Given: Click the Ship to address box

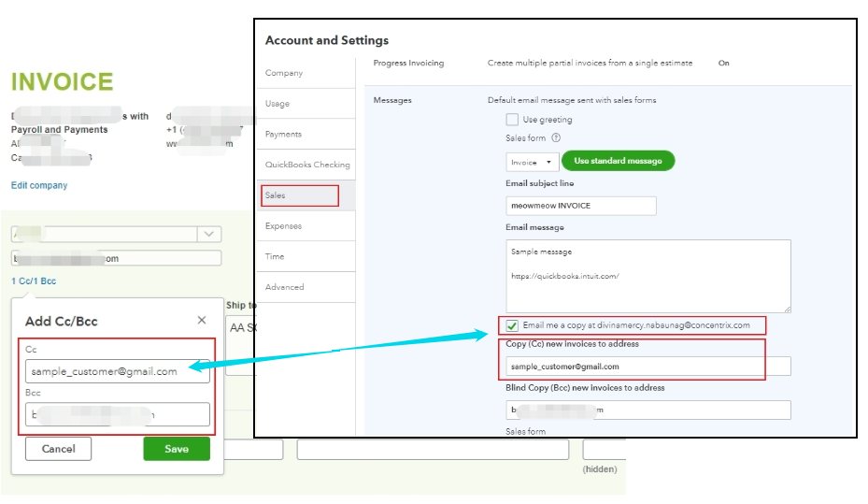Looking at the screenshot, I should click(241, 346).
